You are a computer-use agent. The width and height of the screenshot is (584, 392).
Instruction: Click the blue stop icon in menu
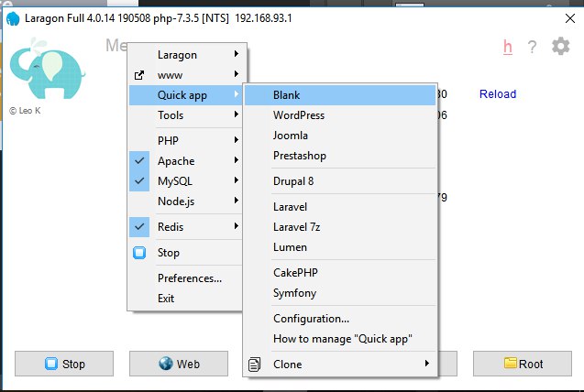139,253
